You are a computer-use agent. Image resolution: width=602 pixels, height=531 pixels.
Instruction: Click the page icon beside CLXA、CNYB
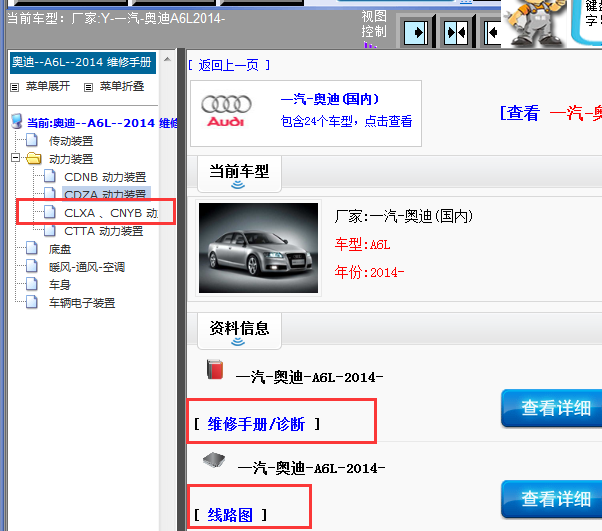[x=50, y=212]
